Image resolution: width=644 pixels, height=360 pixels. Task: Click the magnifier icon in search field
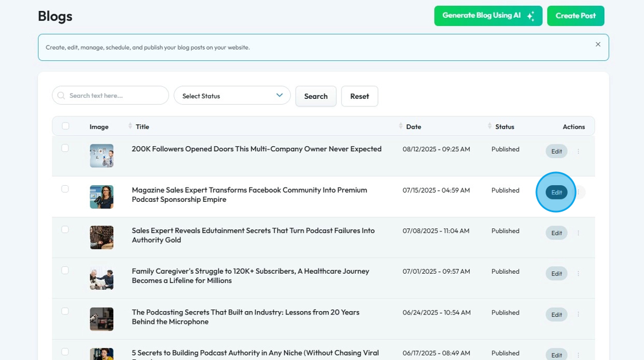pyautogui.click(x=62, y=95)
